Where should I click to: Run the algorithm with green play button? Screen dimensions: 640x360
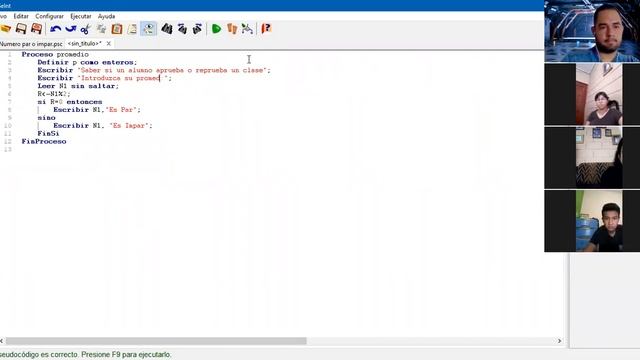point(216,29)
